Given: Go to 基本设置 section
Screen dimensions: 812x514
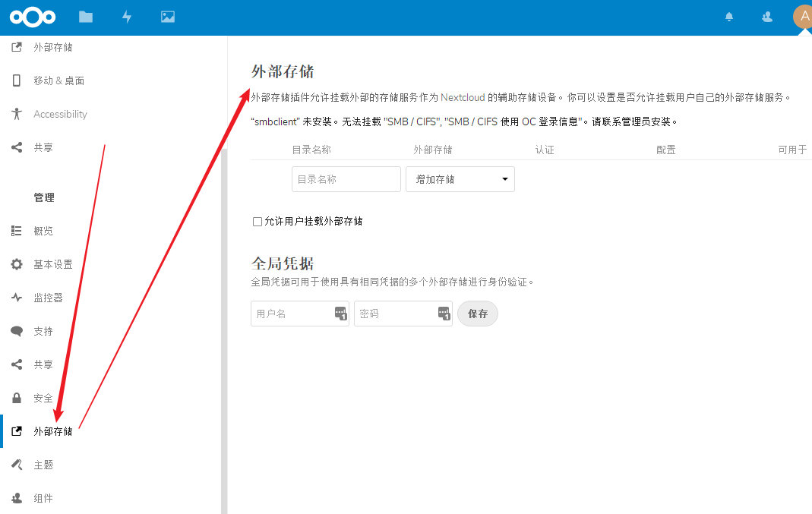Looking at the screenshot, I should (53, 264).
